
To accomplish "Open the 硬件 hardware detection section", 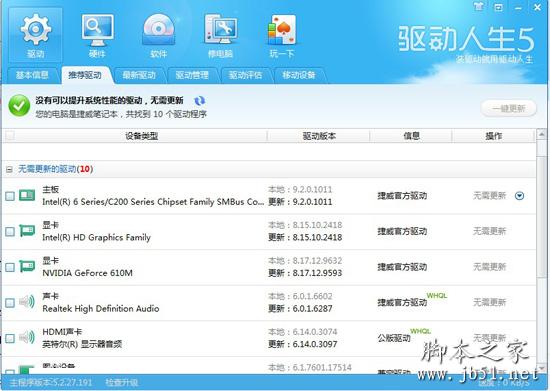I will click(x=97, y=35).
